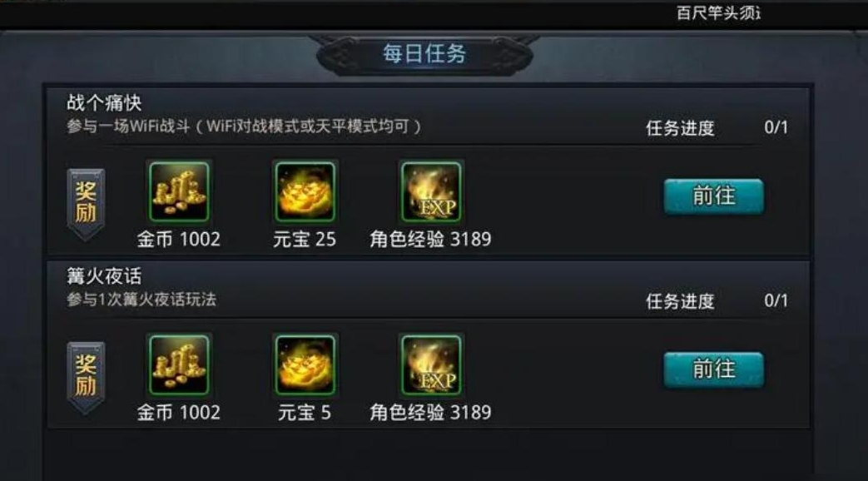Tap the 奖励 banner badge in 篝火夜话 task
This screenshot has width=868, height=481.
[x=86, y=378]
